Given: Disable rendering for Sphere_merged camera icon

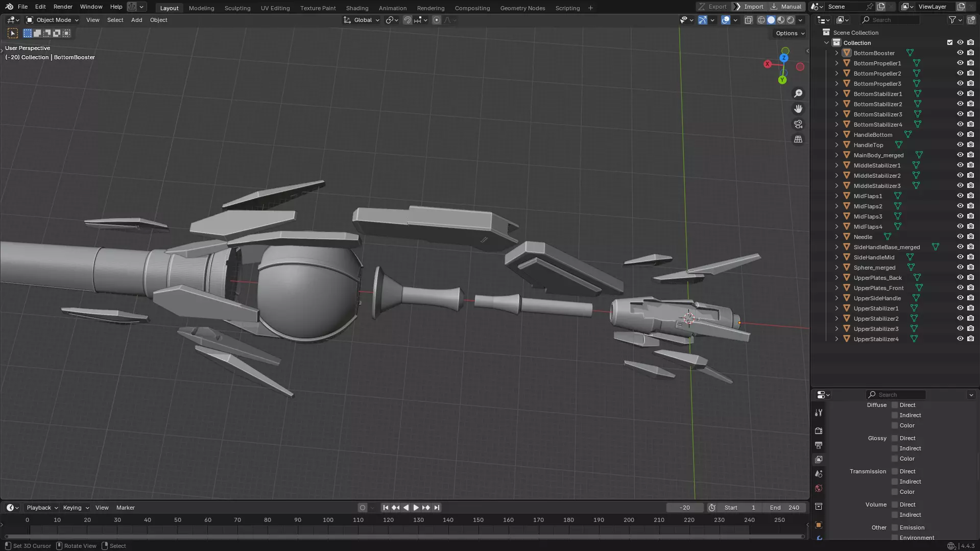Looking at the screenshot, I should [x=970, y=267].
